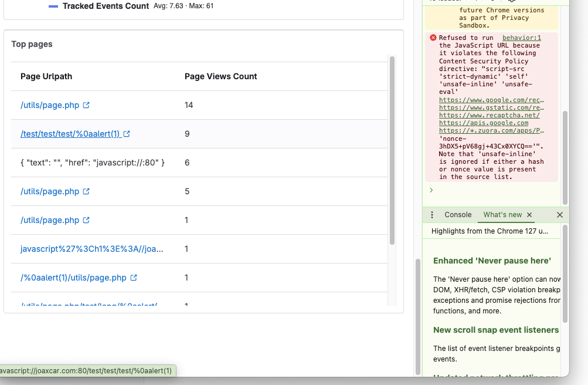Image resolution: width=588 pixels, height=385 pixels.
Task: Open the https://apis.google.com link in console
Action: 484,123
